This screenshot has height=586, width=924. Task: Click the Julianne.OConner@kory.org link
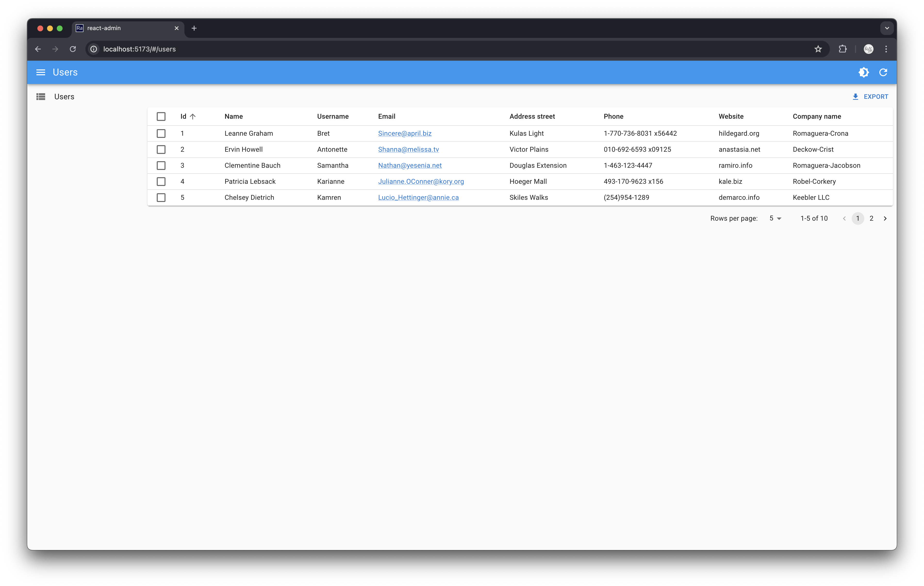[x=421, y=182]
